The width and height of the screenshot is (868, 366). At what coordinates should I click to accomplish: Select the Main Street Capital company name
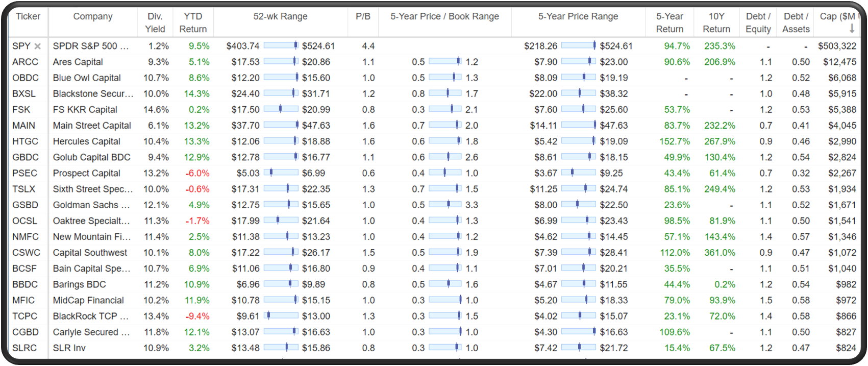click(92, 125)
